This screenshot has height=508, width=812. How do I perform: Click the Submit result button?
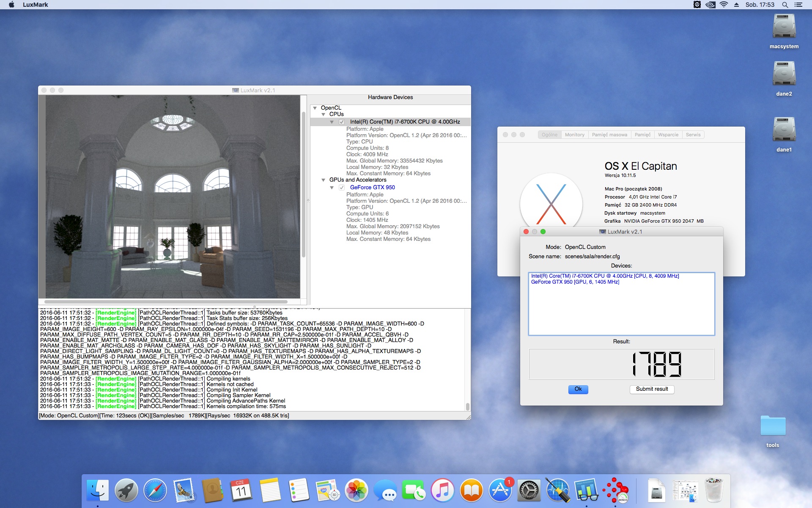[652, 389]
